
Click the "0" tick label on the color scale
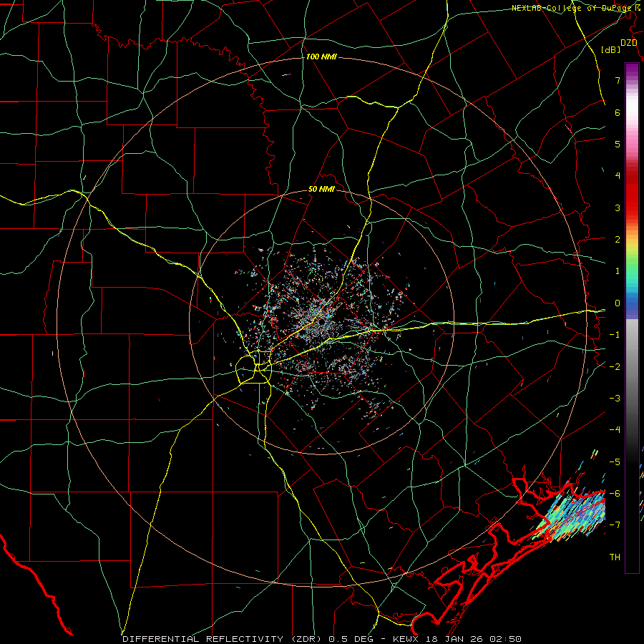click(618, 303)
